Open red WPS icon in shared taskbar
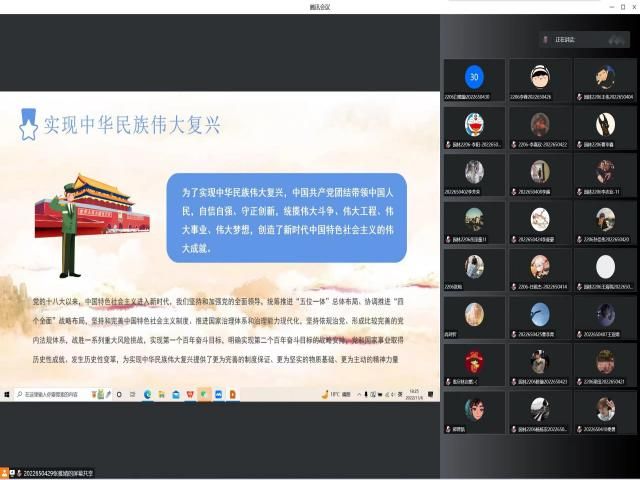 coord(190,394)
